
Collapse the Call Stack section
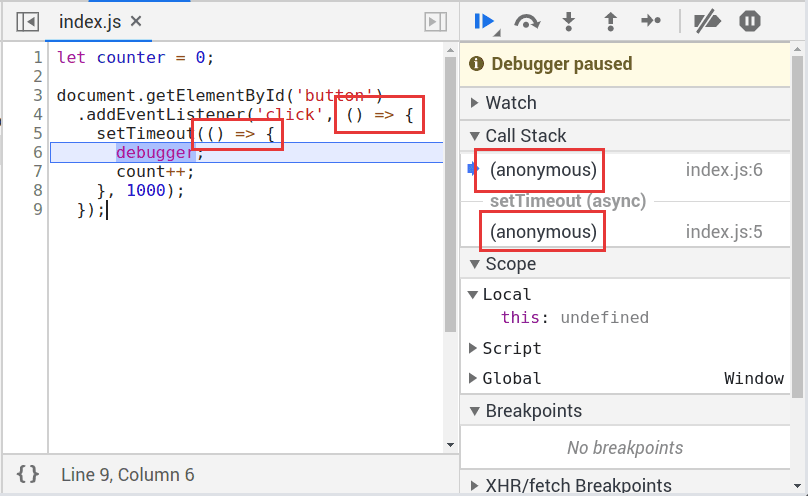tap(525, 136)
